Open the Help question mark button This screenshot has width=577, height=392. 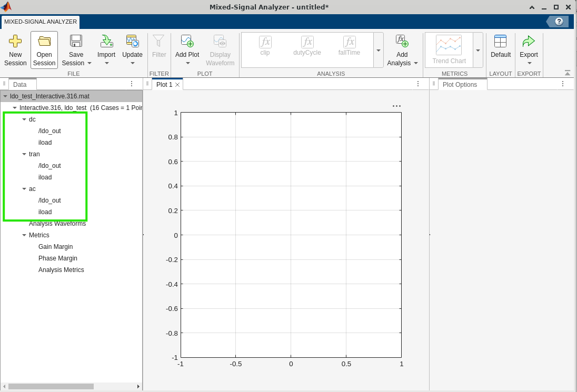click(559, 22)
